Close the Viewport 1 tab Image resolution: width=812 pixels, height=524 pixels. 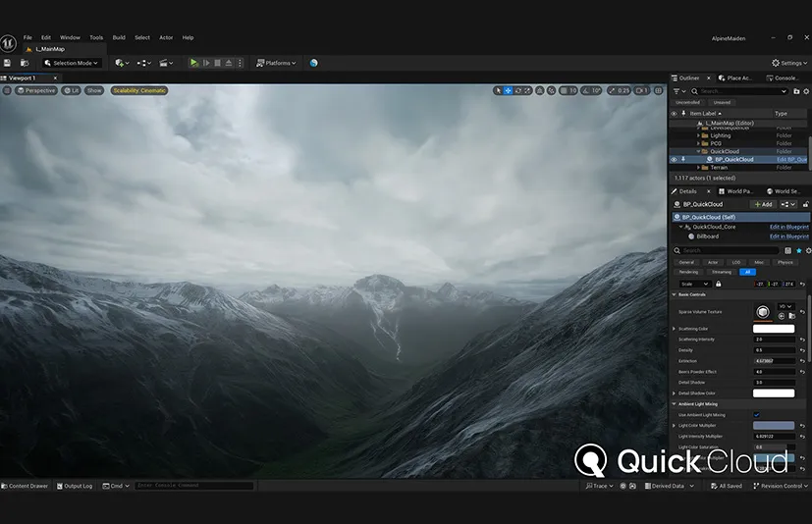[55, 78]
